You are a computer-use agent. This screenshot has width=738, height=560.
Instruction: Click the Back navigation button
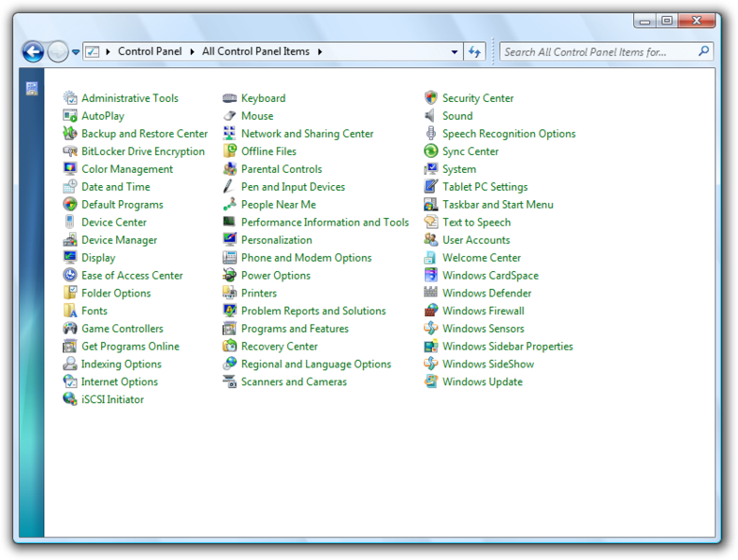[33, 52]
